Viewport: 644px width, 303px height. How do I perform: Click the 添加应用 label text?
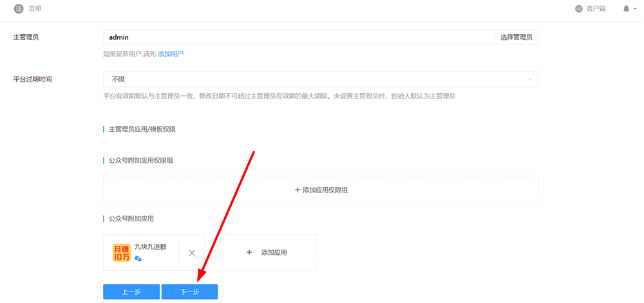click(x=274, y=253)
